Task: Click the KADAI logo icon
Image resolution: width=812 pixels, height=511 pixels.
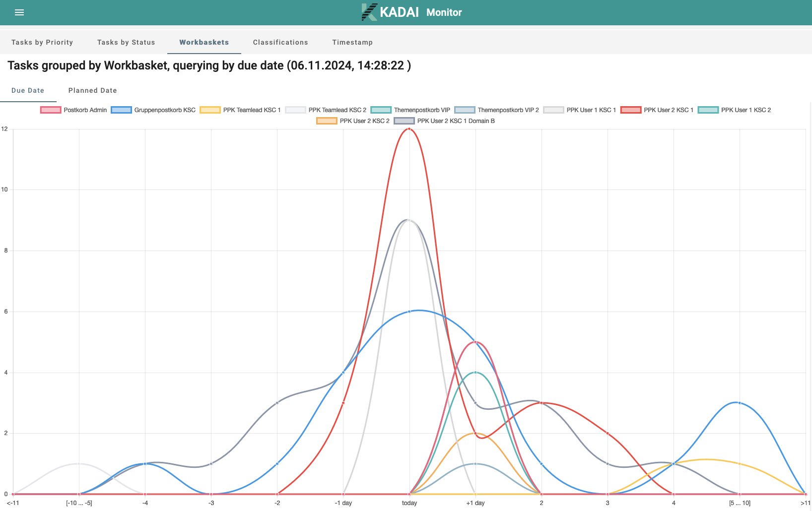Action: click(x=369, y=12)
